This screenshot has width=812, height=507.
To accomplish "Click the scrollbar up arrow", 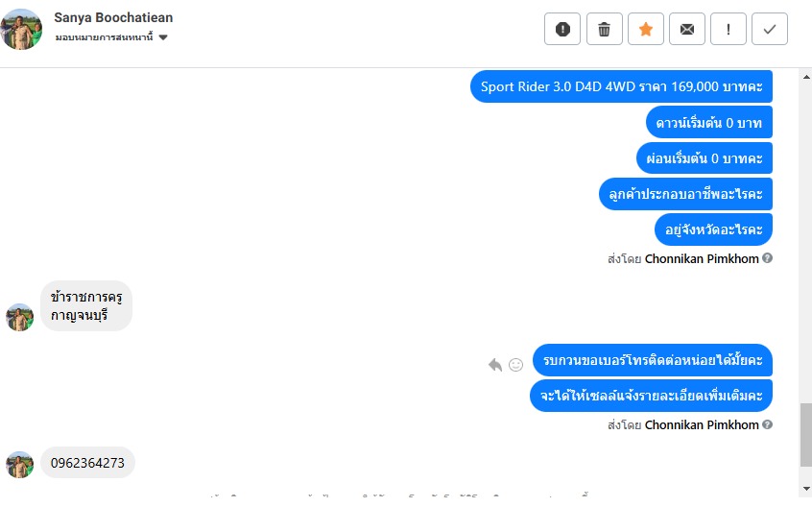I will point(806,77).
